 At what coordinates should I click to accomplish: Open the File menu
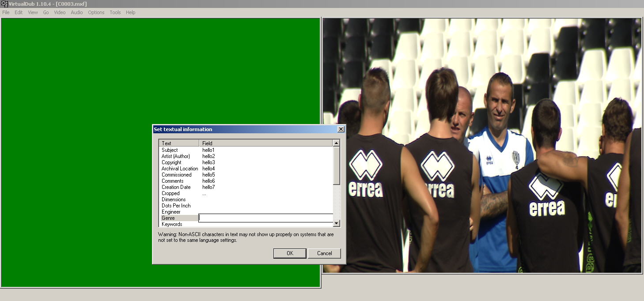(x=6, y=12)
